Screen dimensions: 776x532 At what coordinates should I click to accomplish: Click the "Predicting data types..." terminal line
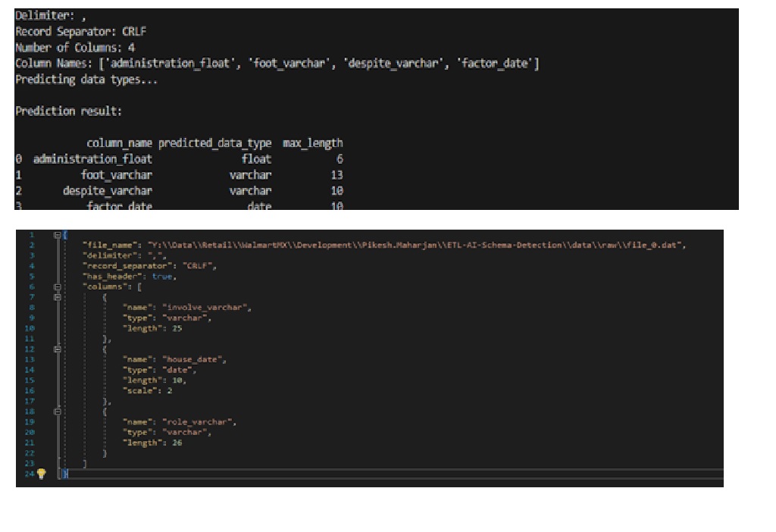click(x=86, y=80)
